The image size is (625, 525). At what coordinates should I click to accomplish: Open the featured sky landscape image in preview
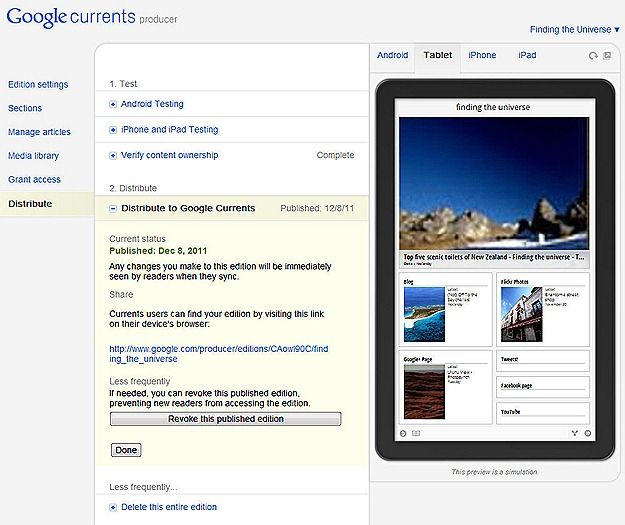[494, 183]
